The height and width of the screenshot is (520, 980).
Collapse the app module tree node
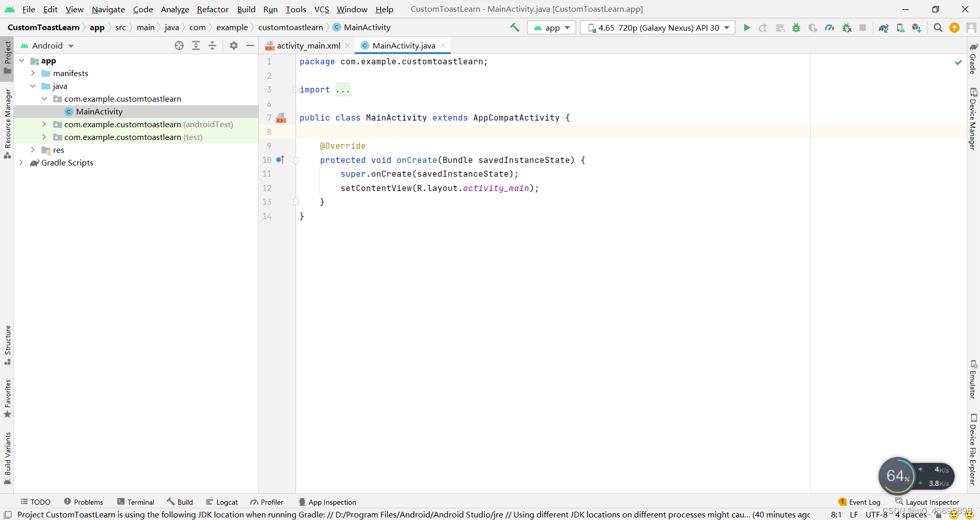21,61
